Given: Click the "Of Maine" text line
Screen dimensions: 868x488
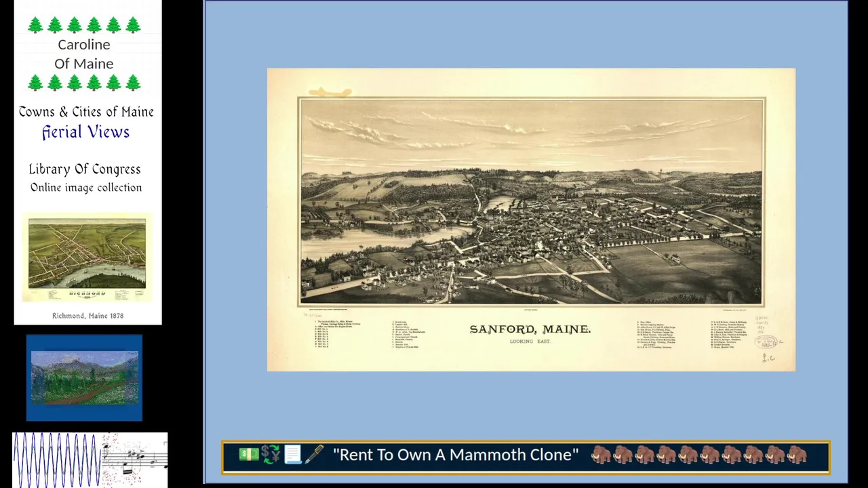Looking at the screenshot, I should [x=84, y=64].
